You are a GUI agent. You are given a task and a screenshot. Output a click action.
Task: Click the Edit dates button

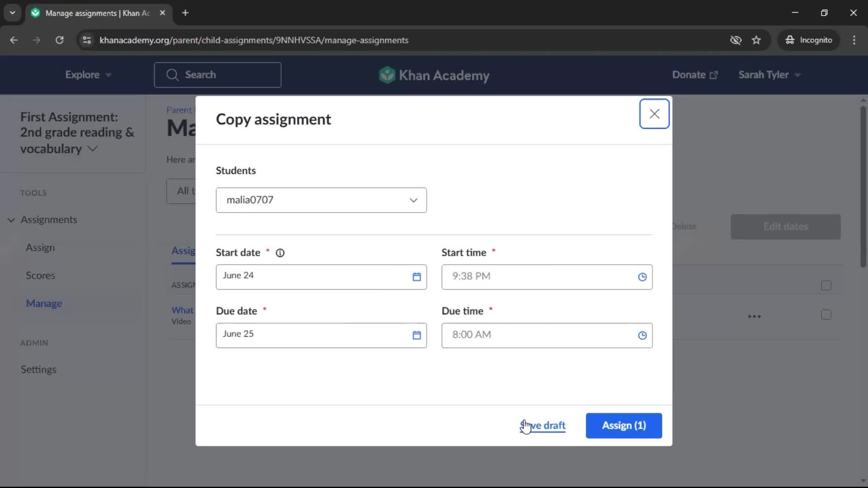(786, 227)
